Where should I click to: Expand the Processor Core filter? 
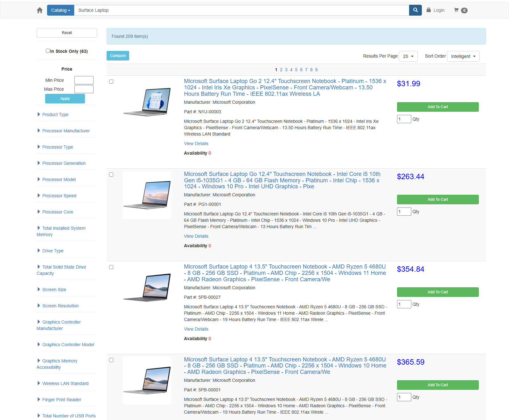(x=58, y=212)
